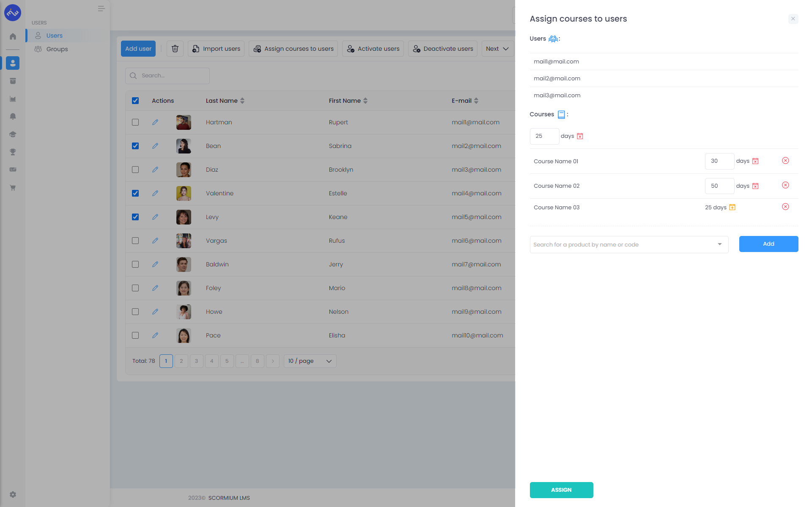Open Groups in the sidebar menu
Image resolution: width=812 pixels, height=507 pixels.
coord(57,49)
